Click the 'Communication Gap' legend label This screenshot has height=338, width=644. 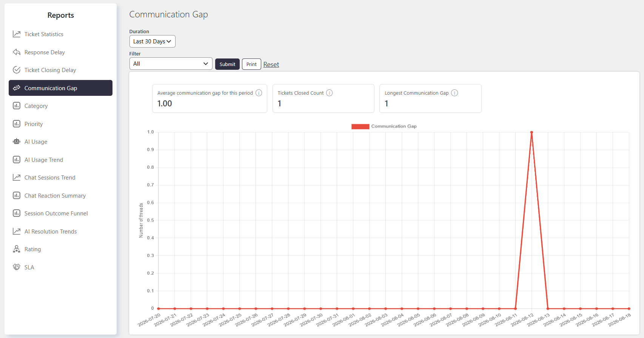[x=394, y=126]
